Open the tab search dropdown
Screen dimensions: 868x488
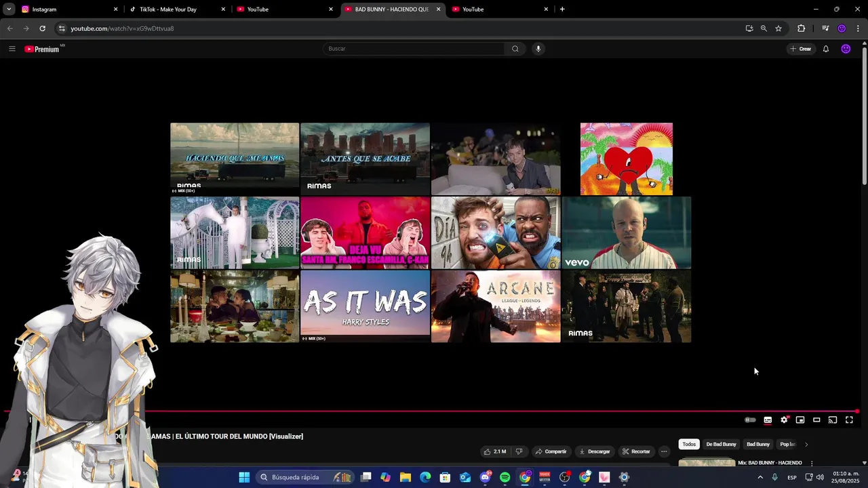pyautogui.click(x=9, y=9)
